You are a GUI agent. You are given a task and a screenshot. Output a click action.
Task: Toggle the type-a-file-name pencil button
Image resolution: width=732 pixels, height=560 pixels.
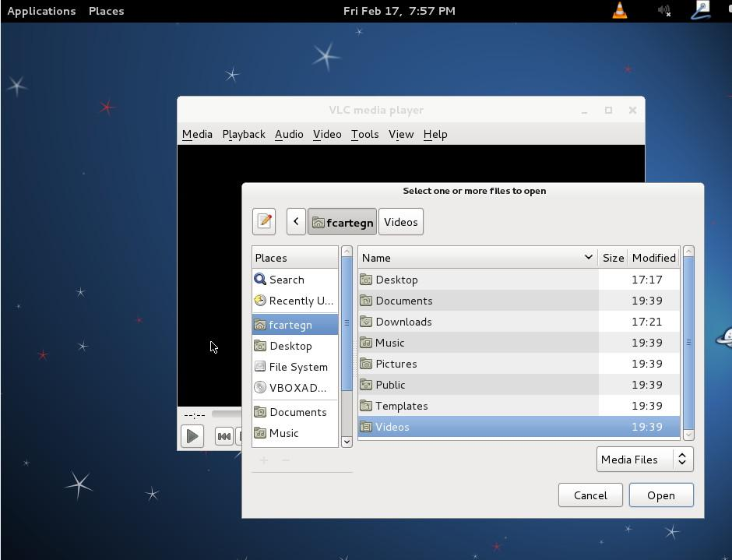pos(264,222)
